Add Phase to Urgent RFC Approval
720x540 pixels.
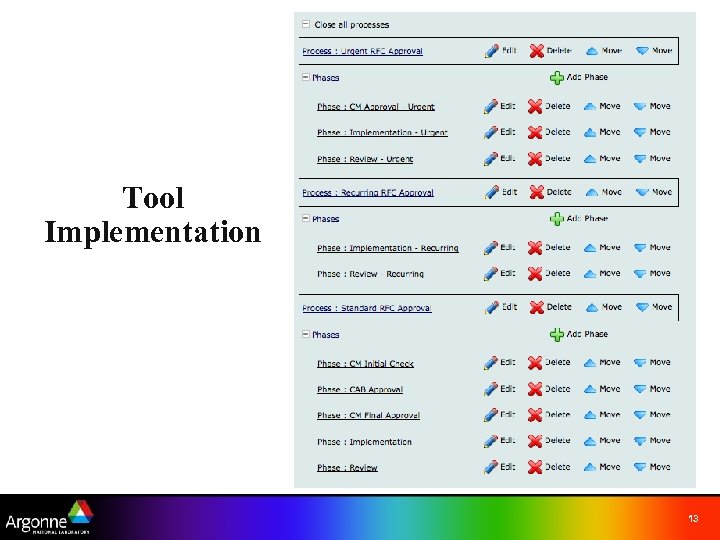pos(579,78)
